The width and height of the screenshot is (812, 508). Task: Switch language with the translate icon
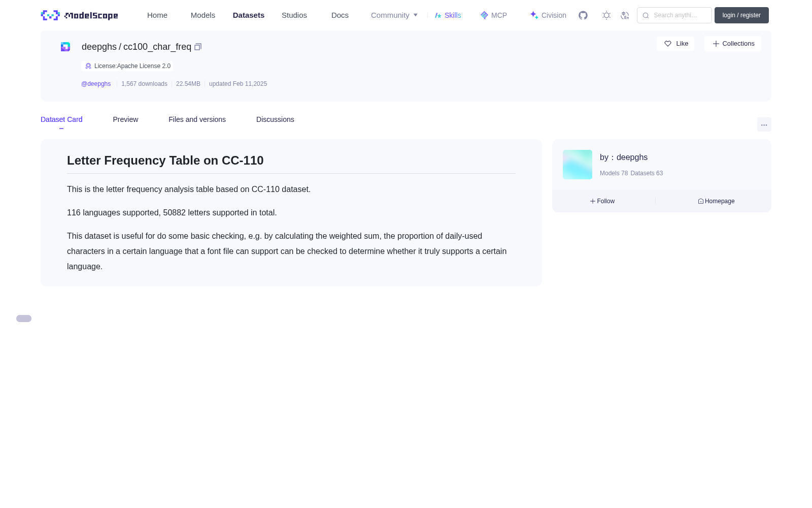pyautogui.click(x=625, y=15)
